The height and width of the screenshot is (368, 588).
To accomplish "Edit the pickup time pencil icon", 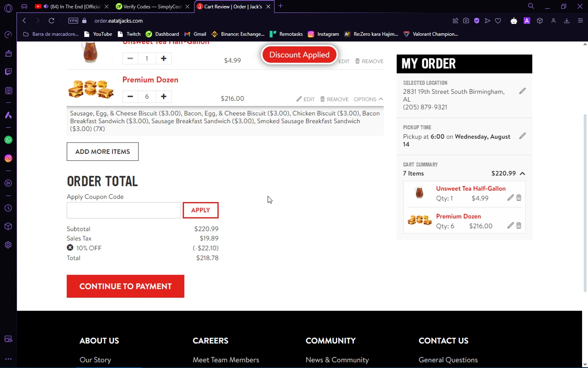I will coord(522,136).
